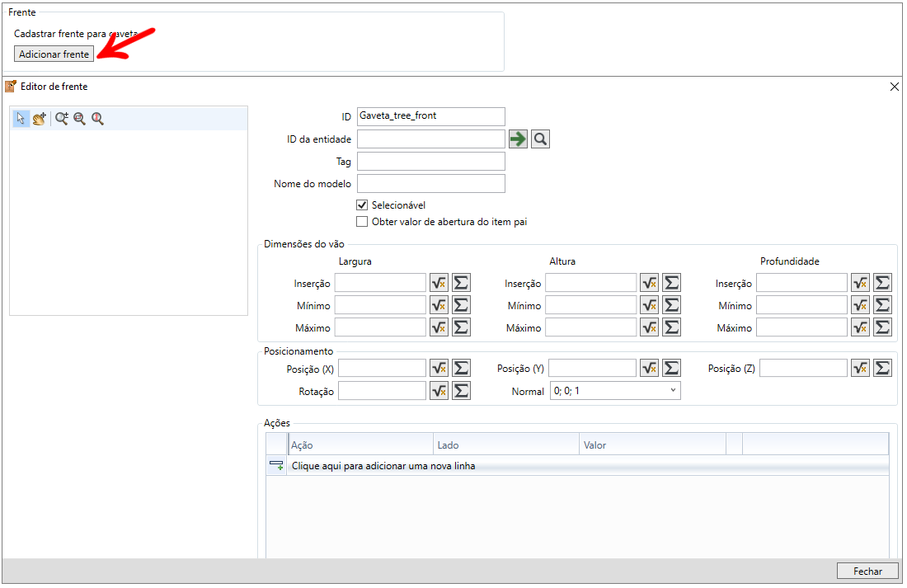Click the Adicionar frente button
This screenshot has width=907, height=588.
(x=54, y=54)
